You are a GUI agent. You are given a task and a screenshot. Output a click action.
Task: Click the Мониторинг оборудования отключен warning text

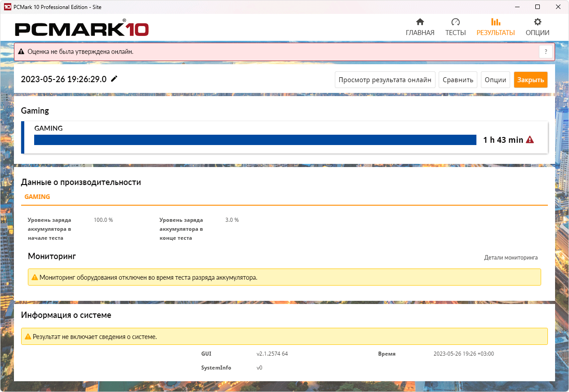click(148, 277)
